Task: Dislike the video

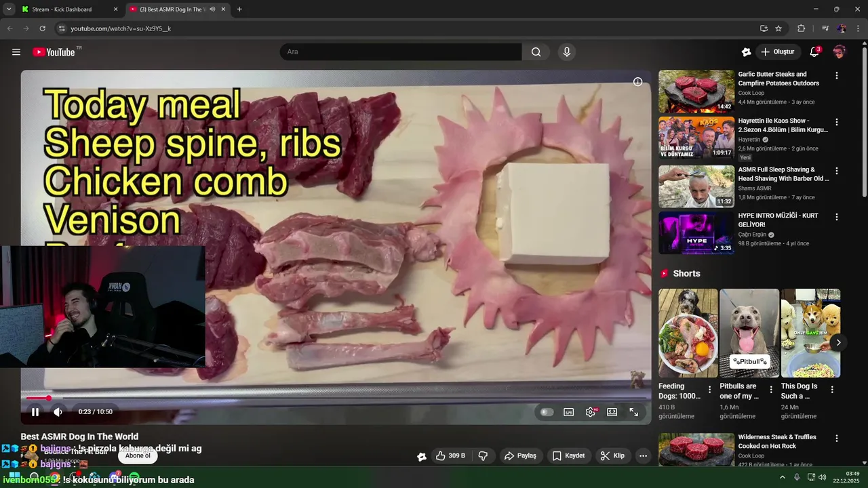Action: pos(483,455)
